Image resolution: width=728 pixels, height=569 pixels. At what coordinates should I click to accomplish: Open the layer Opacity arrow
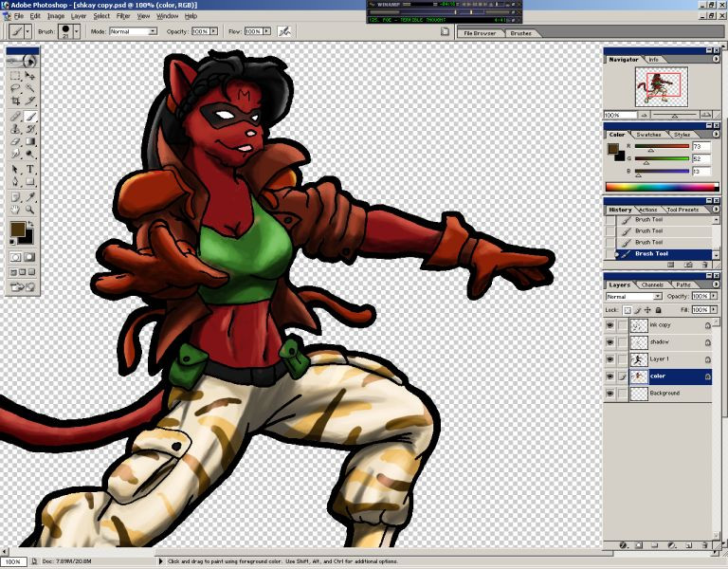click(x=714, y=296)
